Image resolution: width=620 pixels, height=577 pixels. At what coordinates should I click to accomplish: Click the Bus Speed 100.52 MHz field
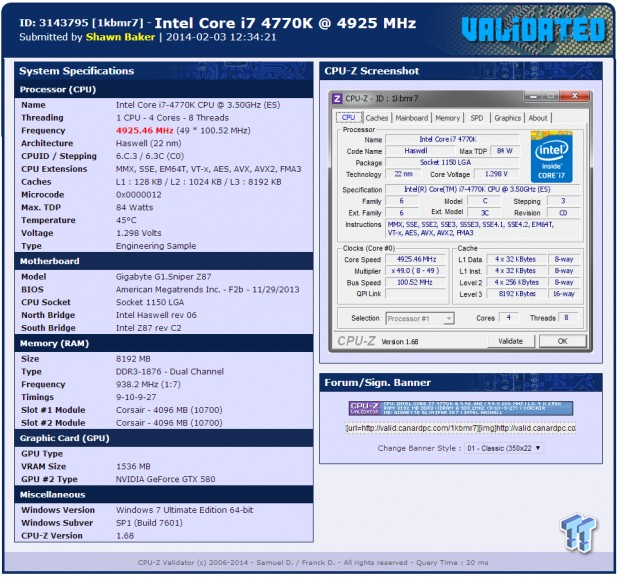[x=416, y=282]
